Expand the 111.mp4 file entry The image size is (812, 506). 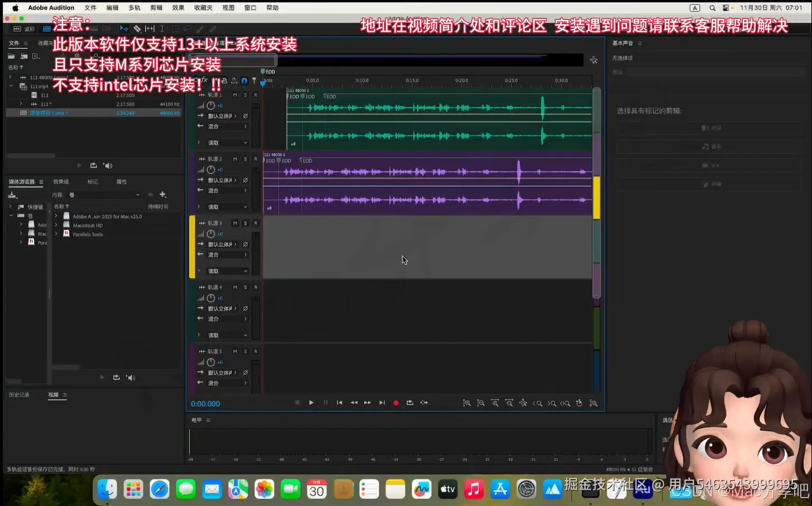coord(11,86)
